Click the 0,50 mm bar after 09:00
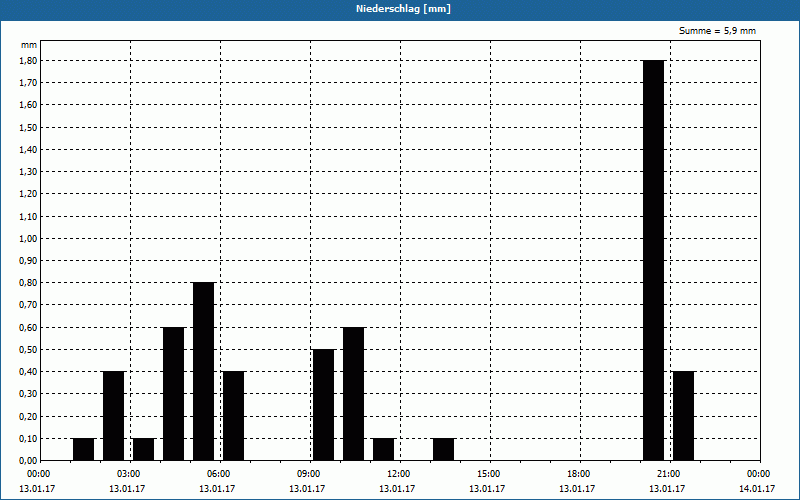The image size is (800, 500). [323, 405]
